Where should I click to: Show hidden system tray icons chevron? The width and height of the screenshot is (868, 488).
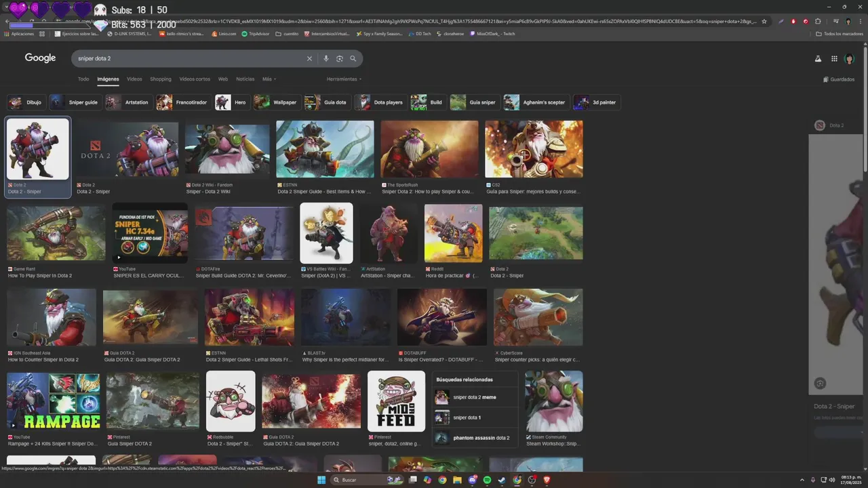tap(802, 480)
